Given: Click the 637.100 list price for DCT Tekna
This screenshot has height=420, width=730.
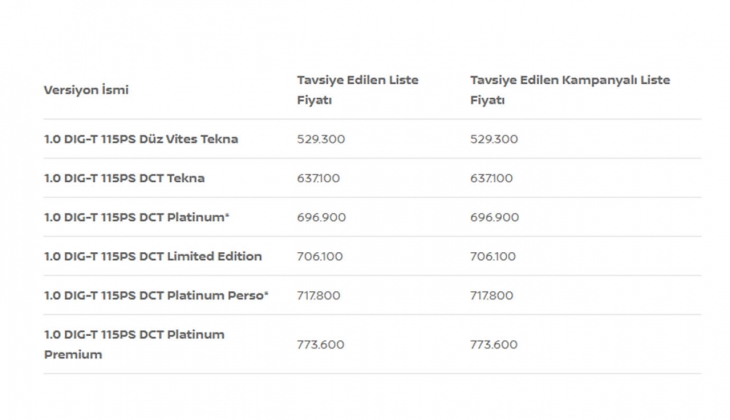Looking at the screenshot, I should pos(320,178).
